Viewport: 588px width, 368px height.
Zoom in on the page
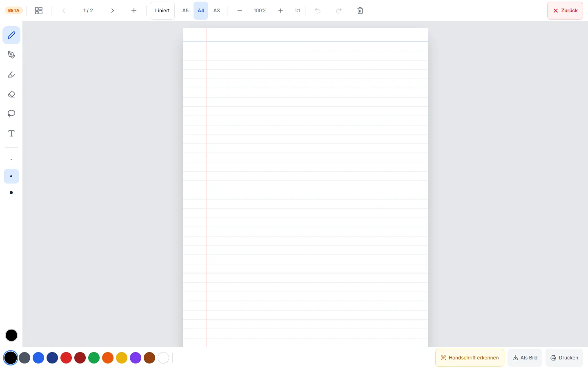281,11
